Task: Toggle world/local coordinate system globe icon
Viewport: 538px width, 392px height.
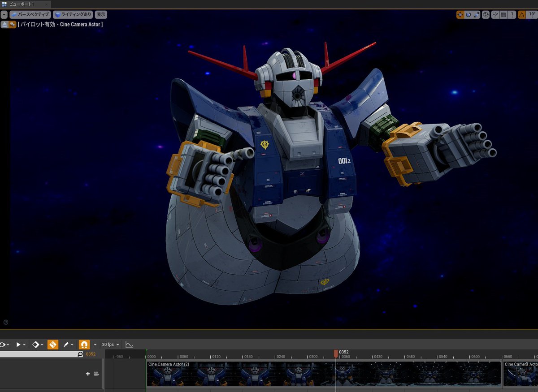Action: click(x=486, y=15)
